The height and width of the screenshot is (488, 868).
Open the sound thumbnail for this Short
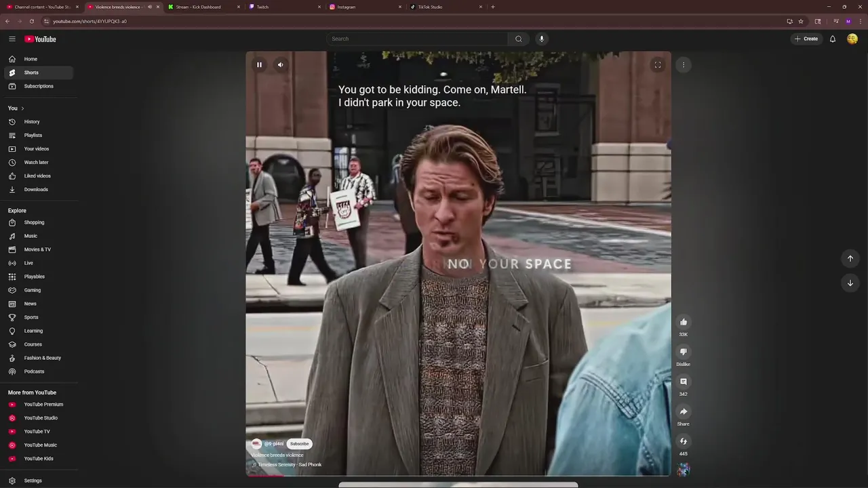(684, 469)
